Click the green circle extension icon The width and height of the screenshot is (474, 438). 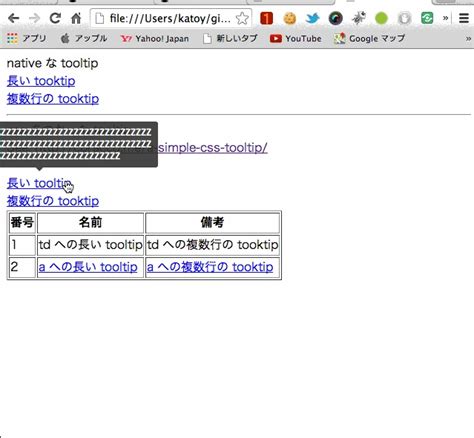[381, 18]
